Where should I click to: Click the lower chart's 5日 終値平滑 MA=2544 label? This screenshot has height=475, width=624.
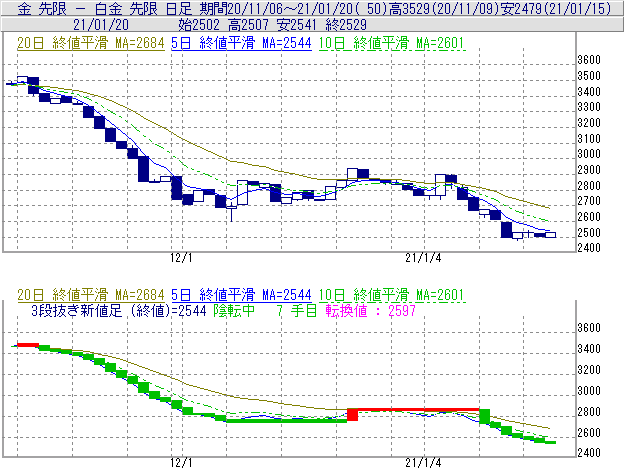point(241,295)
